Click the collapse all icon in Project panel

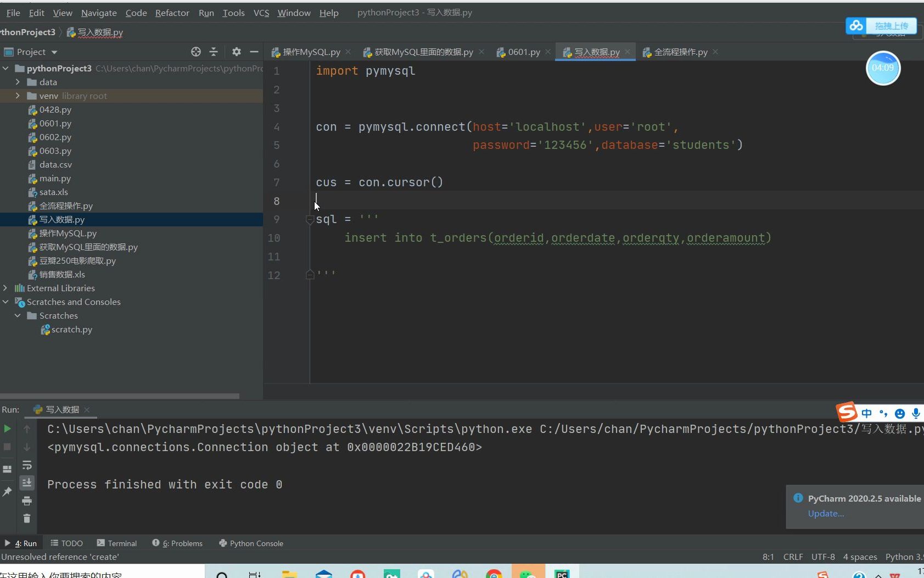point(214,52)
